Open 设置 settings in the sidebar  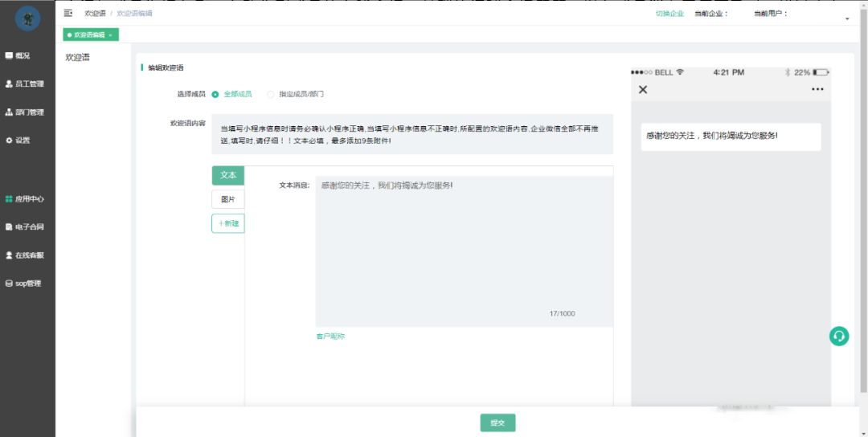click(22, 140)
